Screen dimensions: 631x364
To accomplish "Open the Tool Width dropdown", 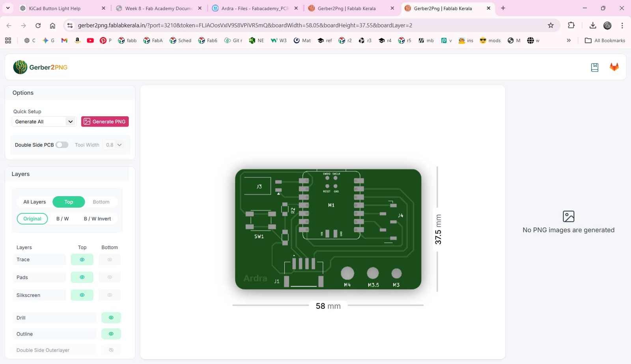I will (113, 145).
